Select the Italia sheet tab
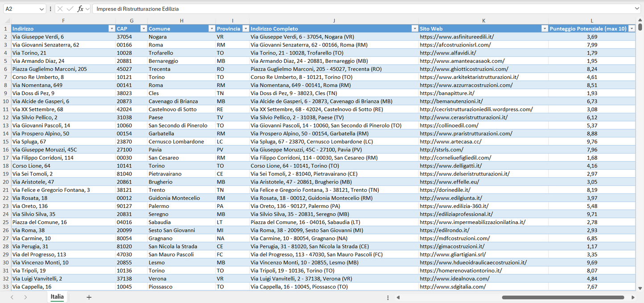The width and height of the screenshot is (644, 303). 57,297
